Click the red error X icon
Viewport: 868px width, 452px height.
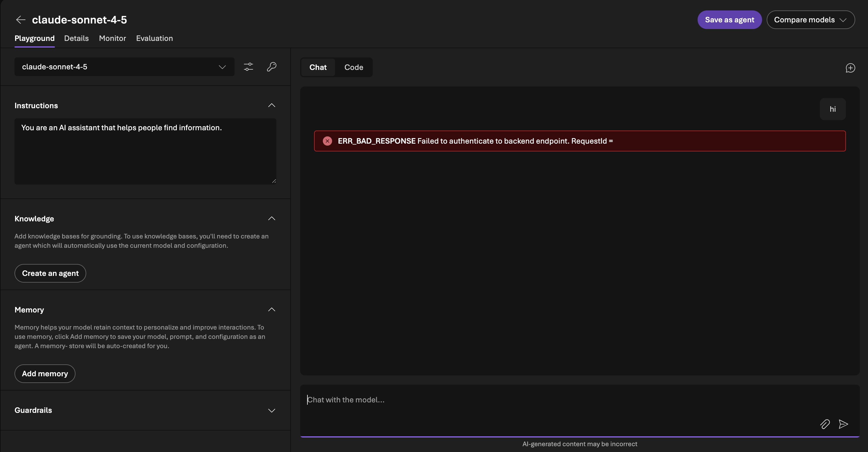pos(327,141)
